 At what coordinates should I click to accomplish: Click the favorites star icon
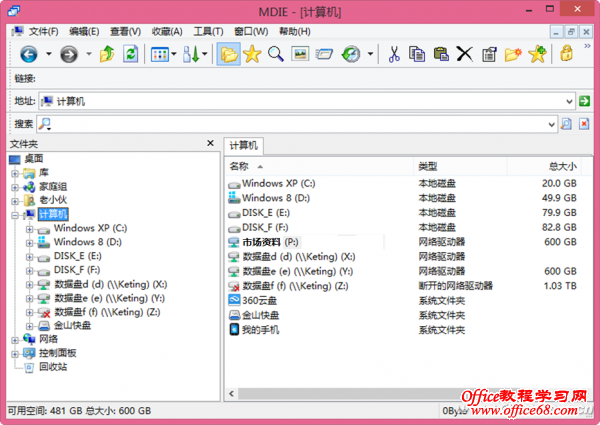(252, 54)
